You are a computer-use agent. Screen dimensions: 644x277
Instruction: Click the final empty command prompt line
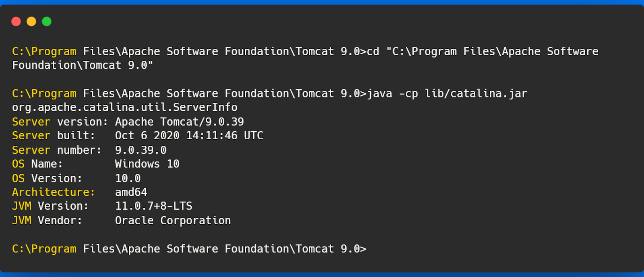189,249
